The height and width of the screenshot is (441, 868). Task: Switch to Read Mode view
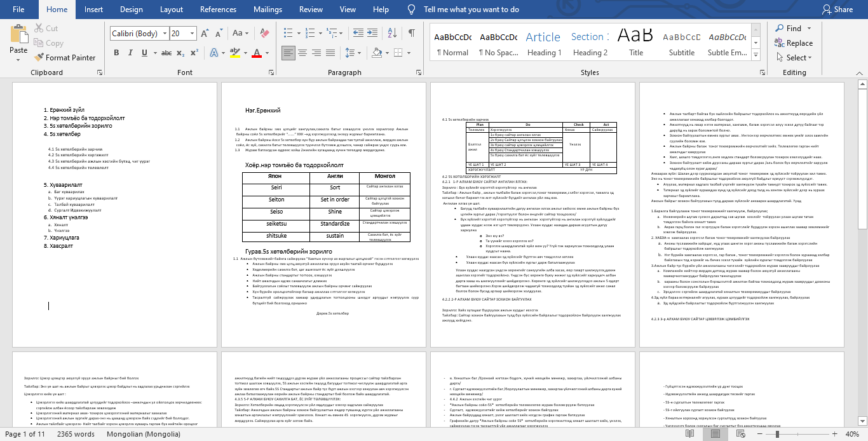(688, 435)
